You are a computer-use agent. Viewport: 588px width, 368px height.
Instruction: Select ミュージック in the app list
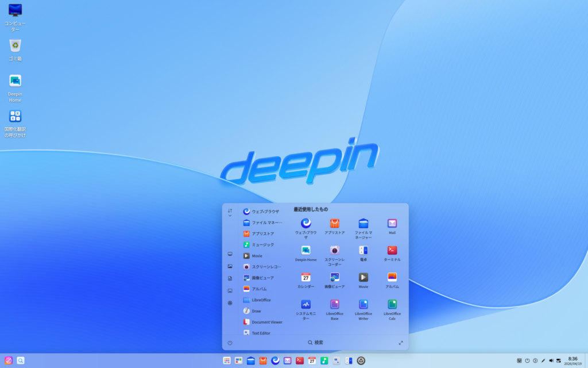(x=262, y=245)
